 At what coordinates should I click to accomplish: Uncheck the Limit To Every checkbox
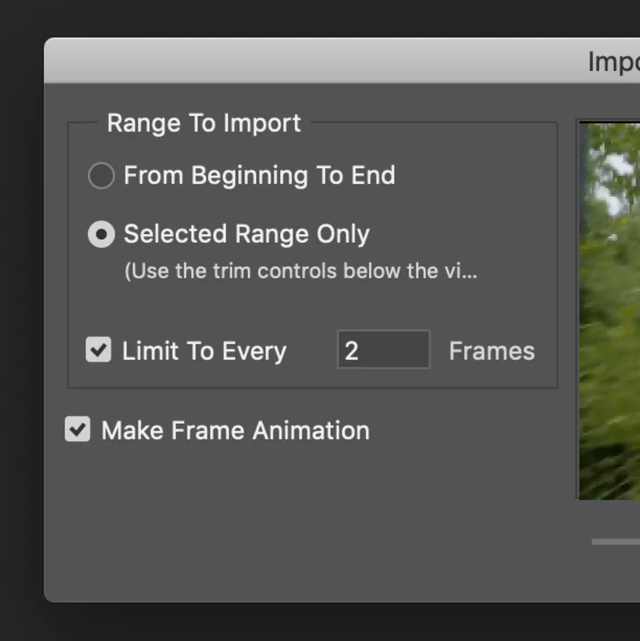(x=98, y=350)
